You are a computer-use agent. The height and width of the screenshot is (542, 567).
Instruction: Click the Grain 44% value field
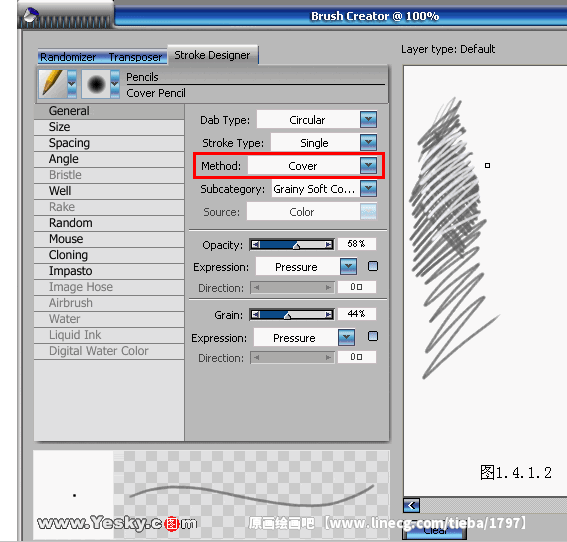pyautogui.click(x=357, y=314)
